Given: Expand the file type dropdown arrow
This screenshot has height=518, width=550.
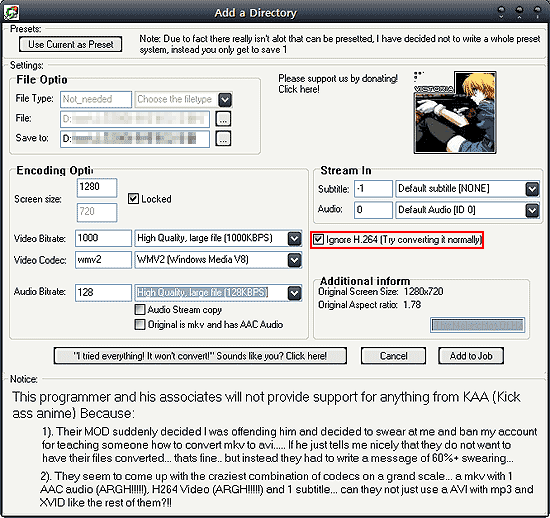Looking at the screenshot, I should pyautogui.click(x=225, y=100).
